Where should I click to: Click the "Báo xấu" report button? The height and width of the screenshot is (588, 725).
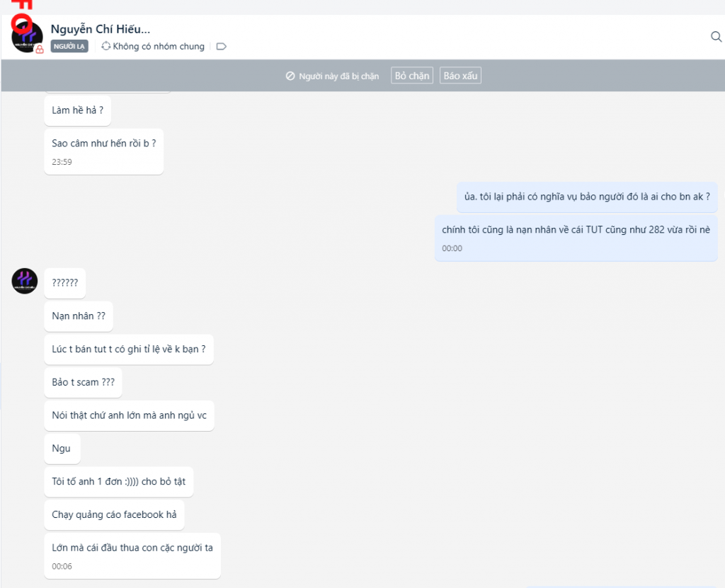coord(460,76)
